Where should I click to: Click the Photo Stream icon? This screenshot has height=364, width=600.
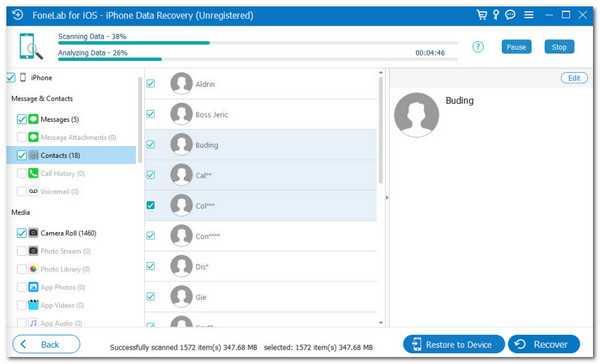tap(33, 251)
